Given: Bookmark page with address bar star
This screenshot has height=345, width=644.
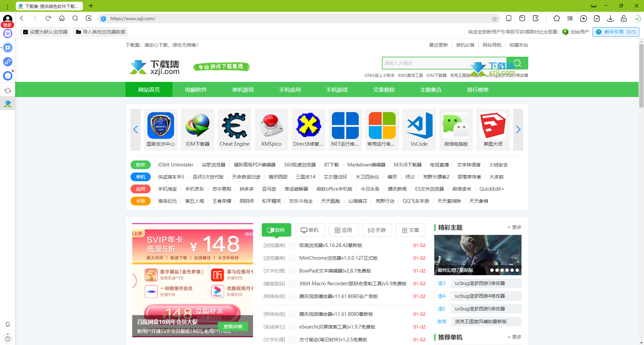Looking at the screenshot, I should (494, 19).
